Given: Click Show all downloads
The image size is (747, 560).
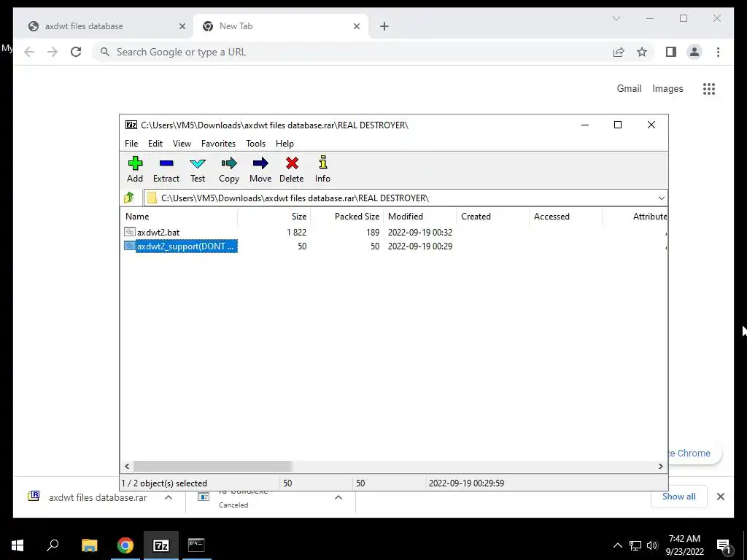Looking at the screenshot, I should pos(679,496).
